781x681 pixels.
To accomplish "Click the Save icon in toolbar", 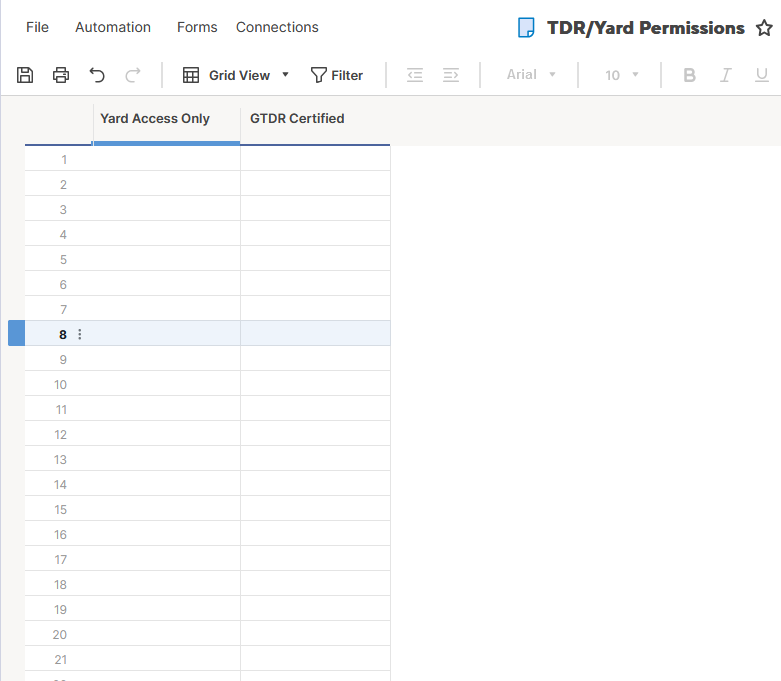I will (25, 75).
